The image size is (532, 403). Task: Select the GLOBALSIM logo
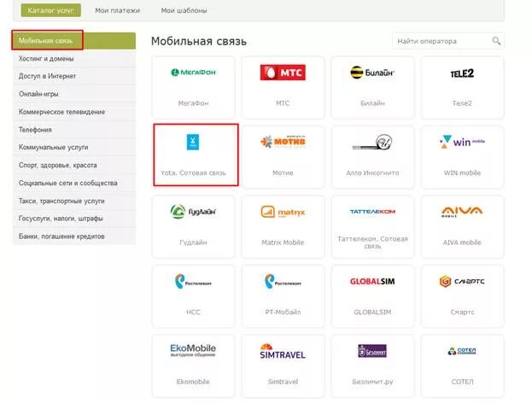pos(372,282)
